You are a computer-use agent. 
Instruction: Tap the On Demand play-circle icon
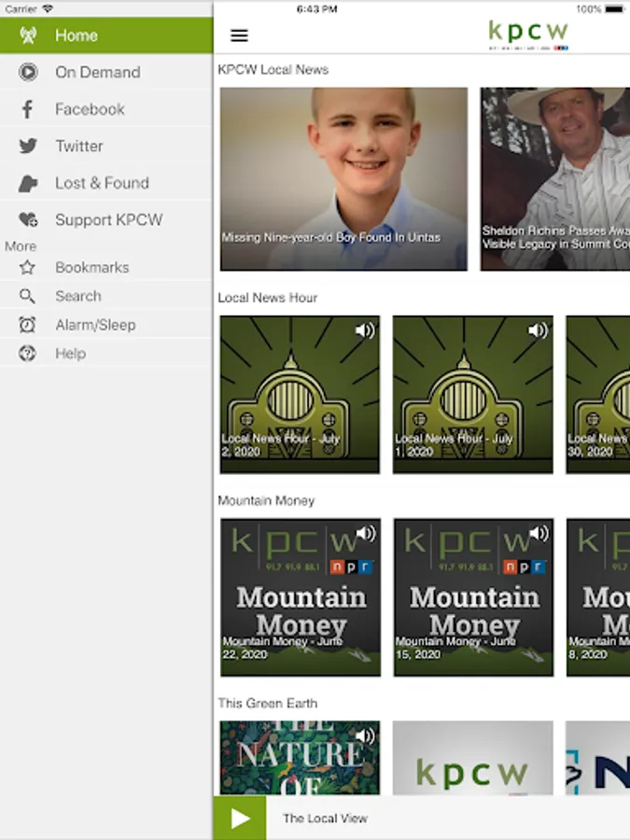click(x=28, y=72)
